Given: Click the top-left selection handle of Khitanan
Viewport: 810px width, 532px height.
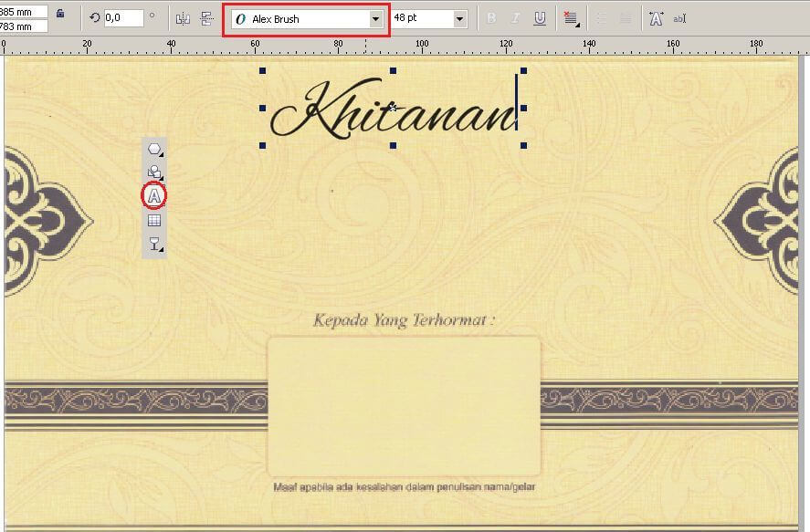Looking at the screenshot, I should (262, 70).
